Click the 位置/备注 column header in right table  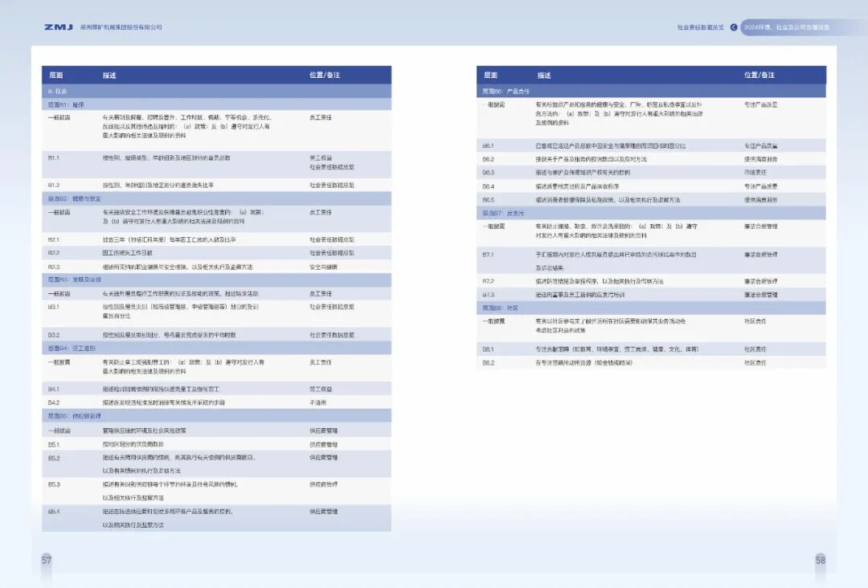pos(759,76)
